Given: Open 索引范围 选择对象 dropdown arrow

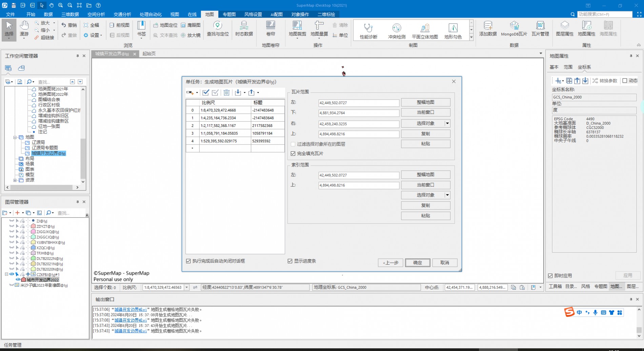Looking at the screenshot, I should coord(447,195).
